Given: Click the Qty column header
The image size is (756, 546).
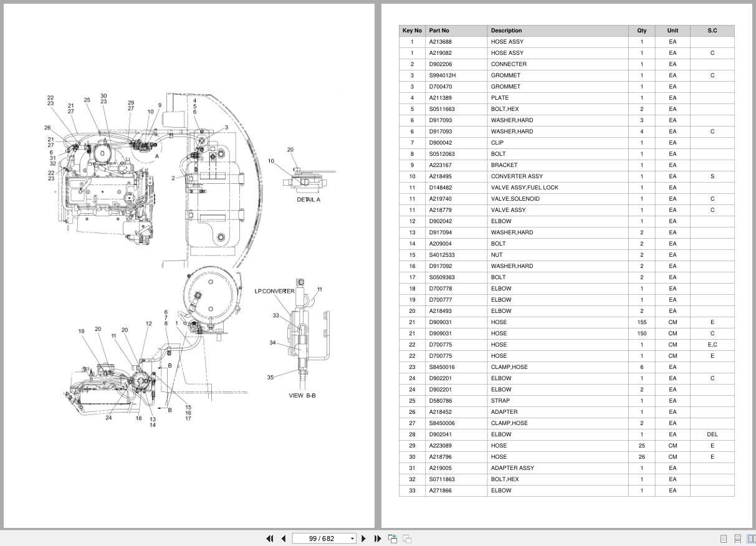Looking at the screenshot, I should tap(642, 31).
